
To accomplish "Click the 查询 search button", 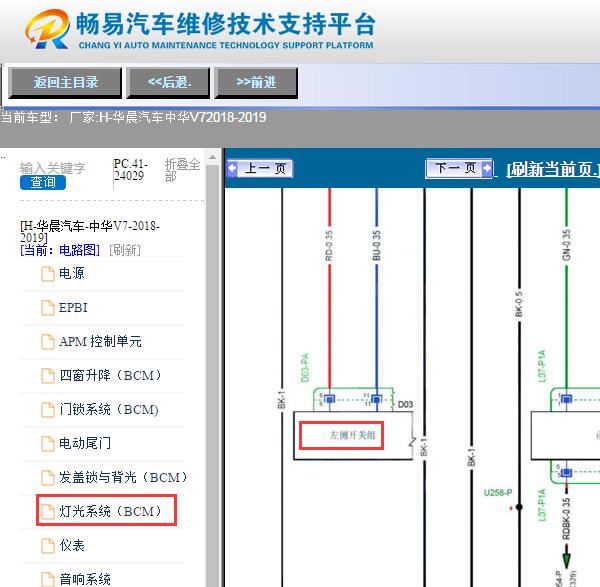I will (43, 183).
